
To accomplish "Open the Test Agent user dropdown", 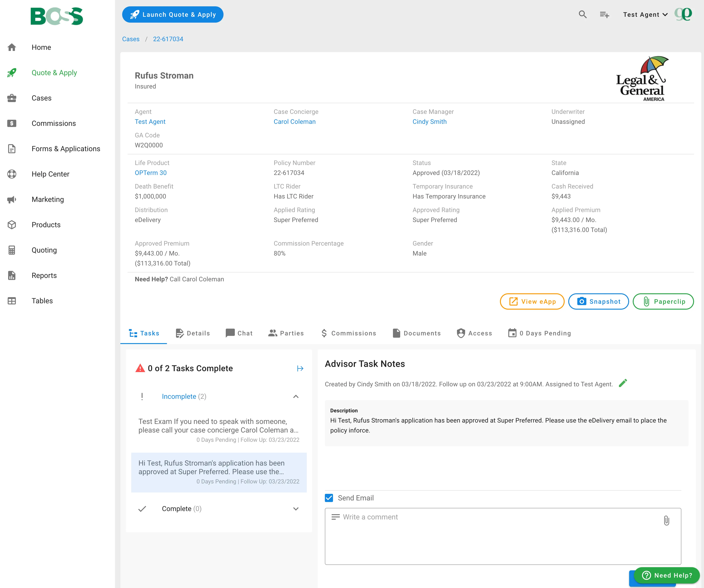I will click(645, 14).
